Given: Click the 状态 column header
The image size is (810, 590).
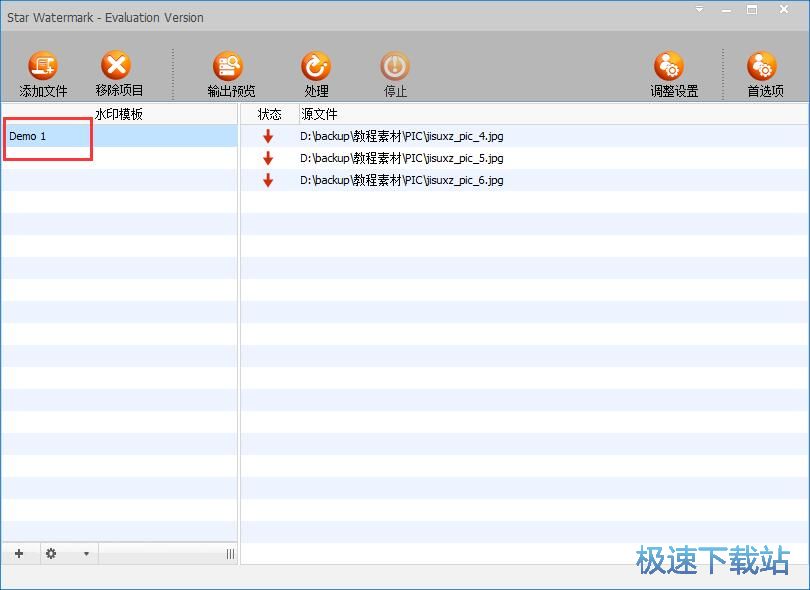Looking at the screenshot, I should coord(269,114).
